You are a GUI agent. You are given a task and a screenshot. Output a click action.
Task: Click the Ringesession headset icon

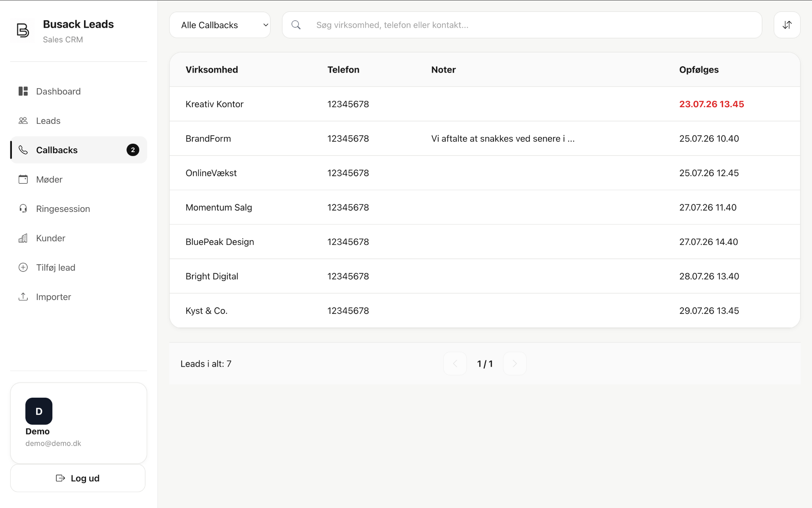pos(23,209)
